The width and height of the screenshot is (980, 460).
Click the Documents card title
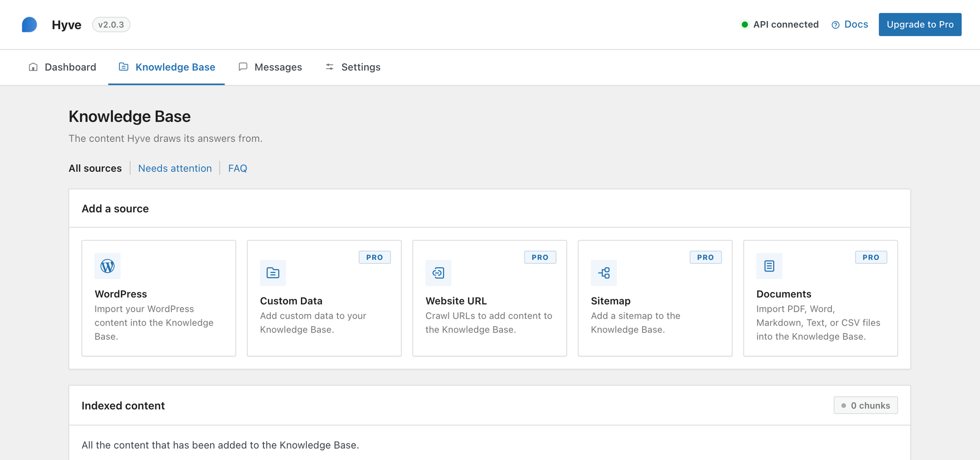pyautogui.click(x=784, y=294)
